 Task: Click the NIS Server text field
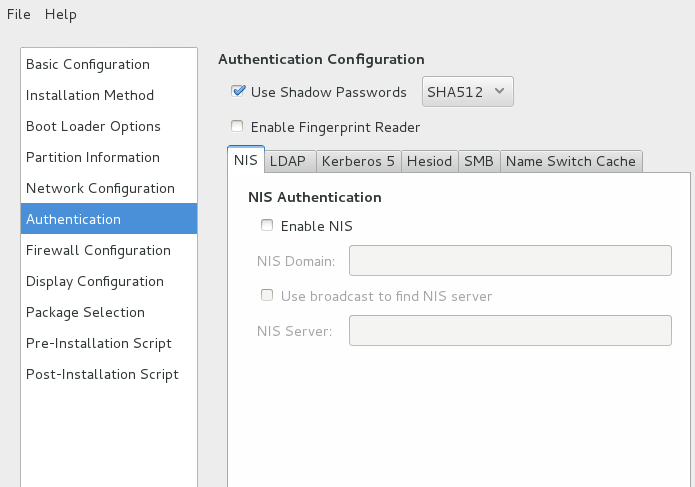[509, 330]
